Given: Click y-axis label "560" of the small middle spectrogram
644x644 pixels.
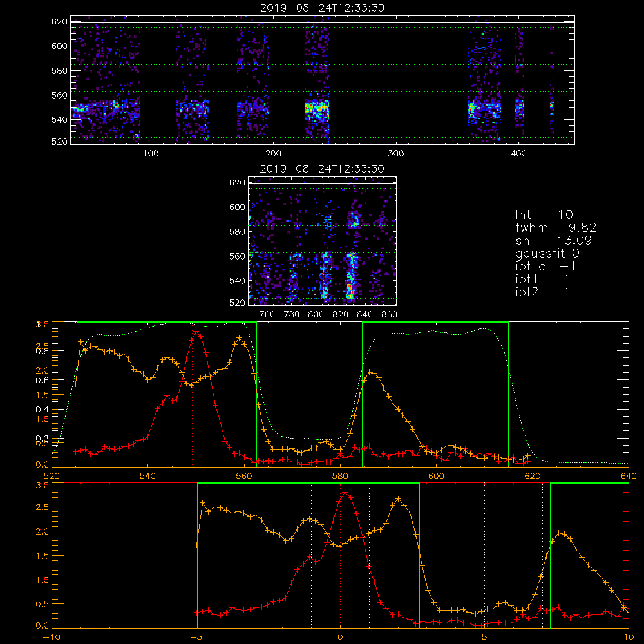Looking at the screenshot, I should [x=237, y=256].
